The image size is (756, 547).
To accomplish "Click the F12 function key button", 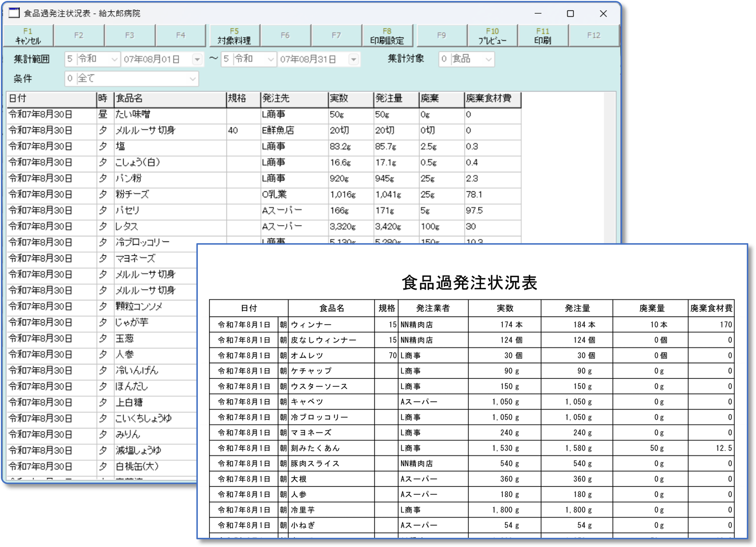I will 594,35.
